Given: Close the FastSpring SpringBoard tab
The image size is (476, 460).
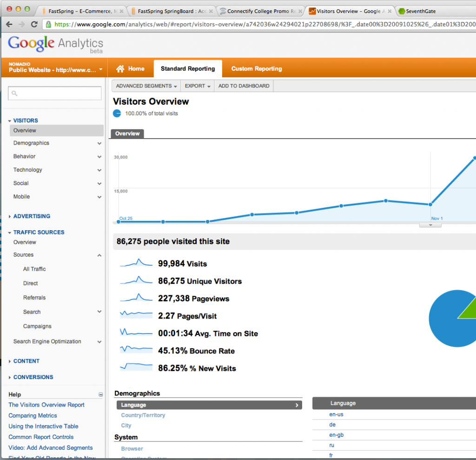Looking at the screenshot, I should (x=211, y=11).
